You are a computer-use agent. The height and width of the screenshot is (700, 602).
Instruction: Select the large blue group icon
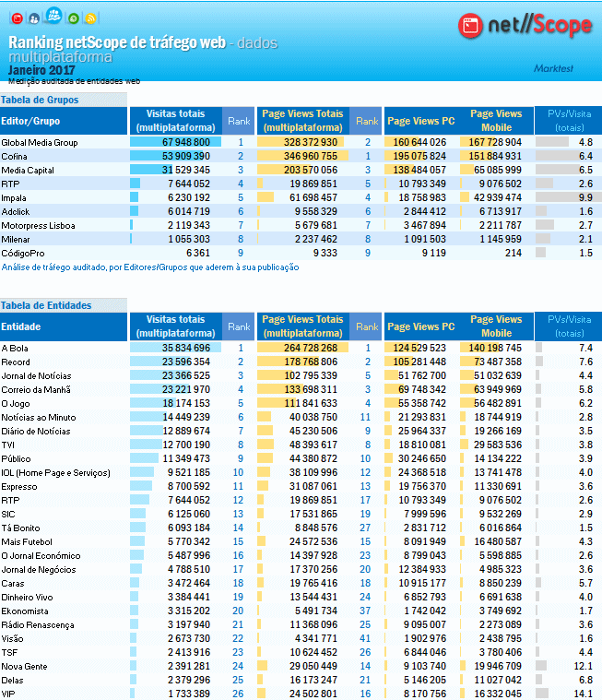(53, 16)
